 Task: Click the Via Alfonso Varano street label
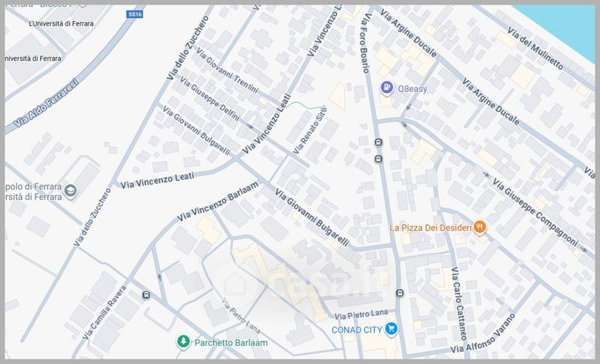point(482,334)
